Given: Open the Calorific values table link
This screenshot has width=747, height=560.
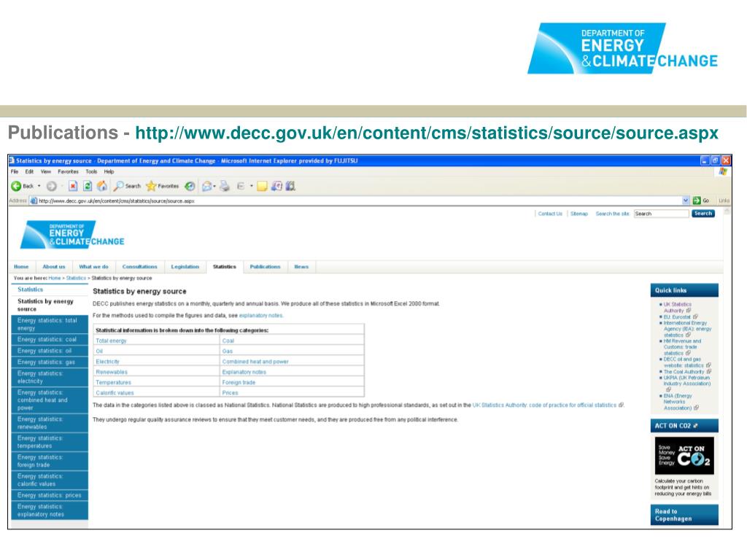Looking at the screenshot, I should point(115,393).
